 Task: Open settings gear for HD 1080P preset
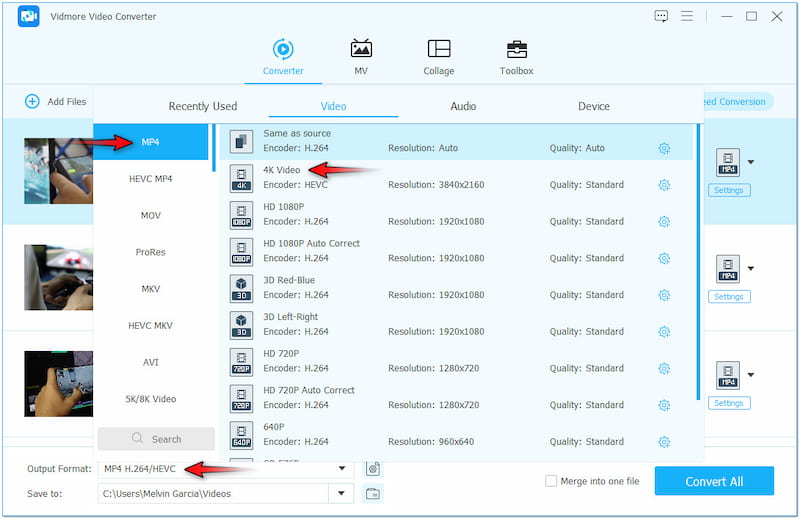[664, 222]
